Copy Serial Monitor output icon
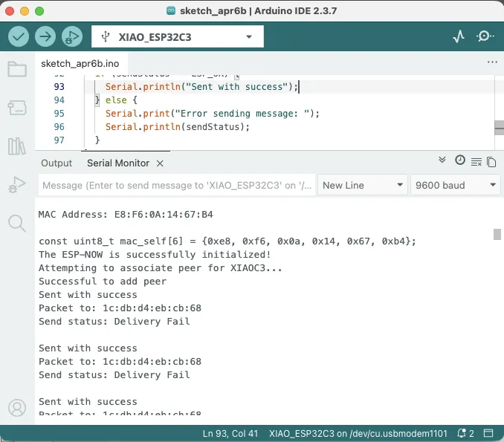The image size is (504, 442). click(491, 162)
